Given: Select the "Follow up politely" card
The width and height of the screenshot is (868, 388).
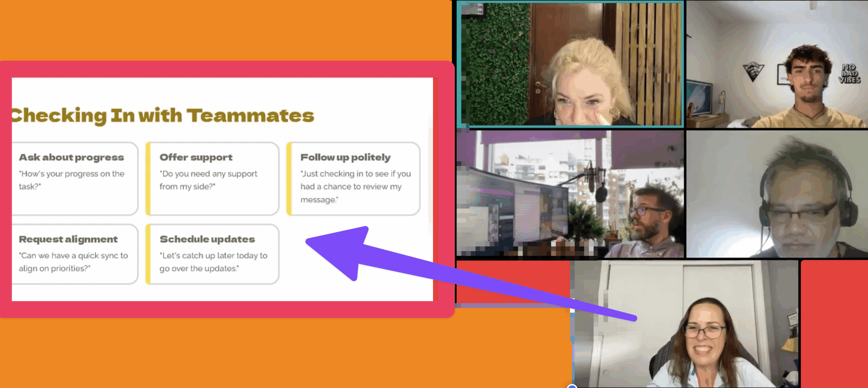Looking at the screenshot, I should click(354, 179).
